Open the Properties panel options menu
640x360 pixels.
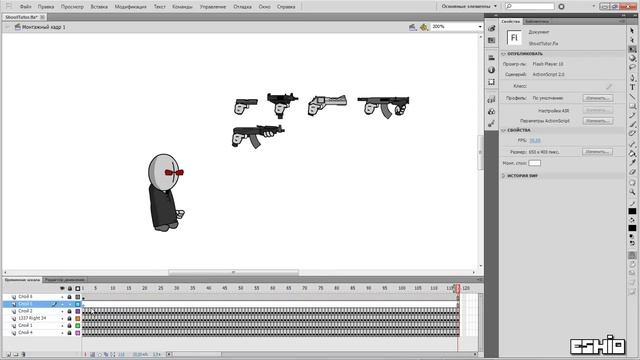point(622,21)
